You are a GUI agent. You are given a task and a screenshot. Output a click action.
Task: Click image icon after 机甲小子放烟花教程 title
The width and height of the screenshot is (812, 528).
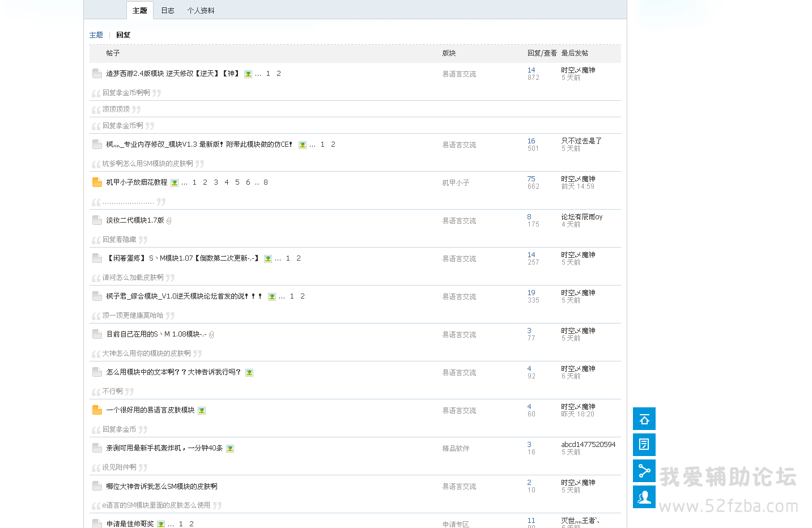(x=175, y=183)
